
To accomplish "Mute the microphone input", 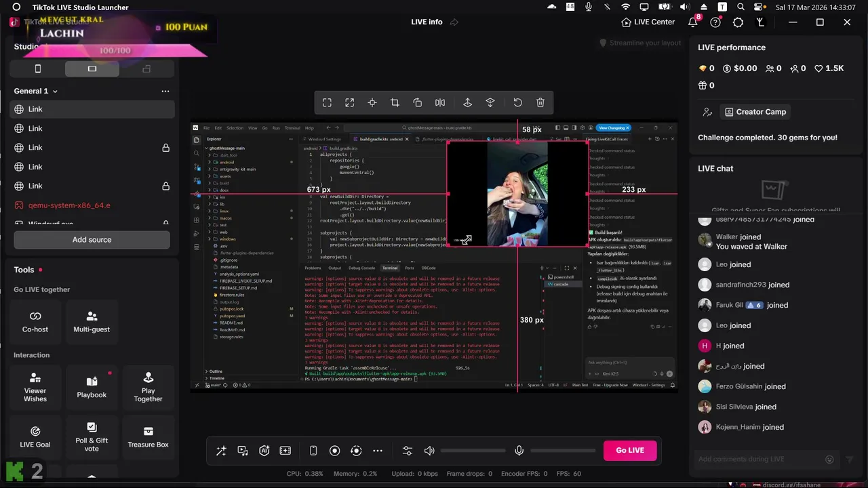I will click(519, 451).
